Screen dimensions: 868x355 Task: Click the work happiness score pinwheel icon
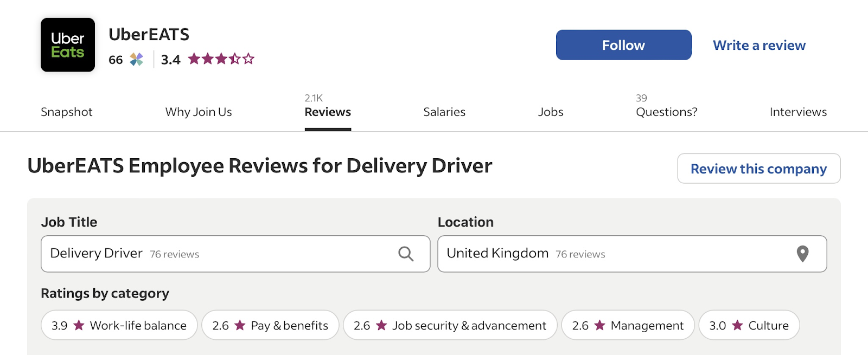coord(137,59)
